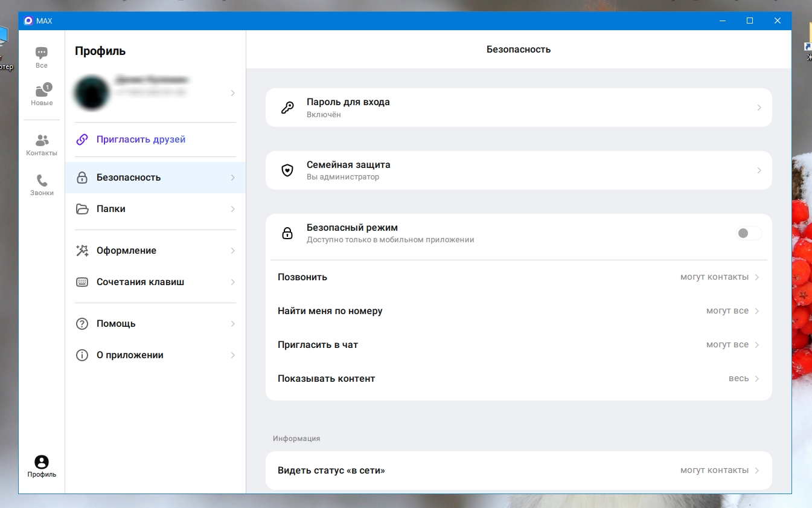The height and width of the screenshot is (508, 812).
Task: Click the link icon beside Пригласить друзей
Action: click(82, 140)
